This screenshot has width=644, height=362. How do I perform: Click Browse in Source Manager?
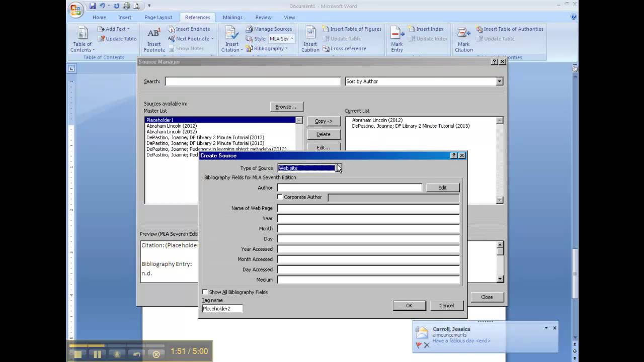[x=286, y=107]
